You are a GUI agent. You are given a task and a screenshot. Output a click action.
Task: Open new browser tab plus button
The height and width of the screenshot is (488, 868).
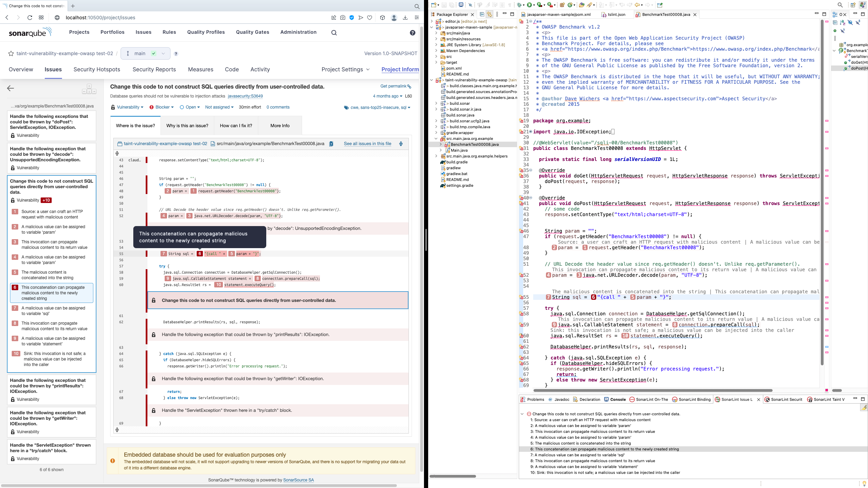(73, 6)
